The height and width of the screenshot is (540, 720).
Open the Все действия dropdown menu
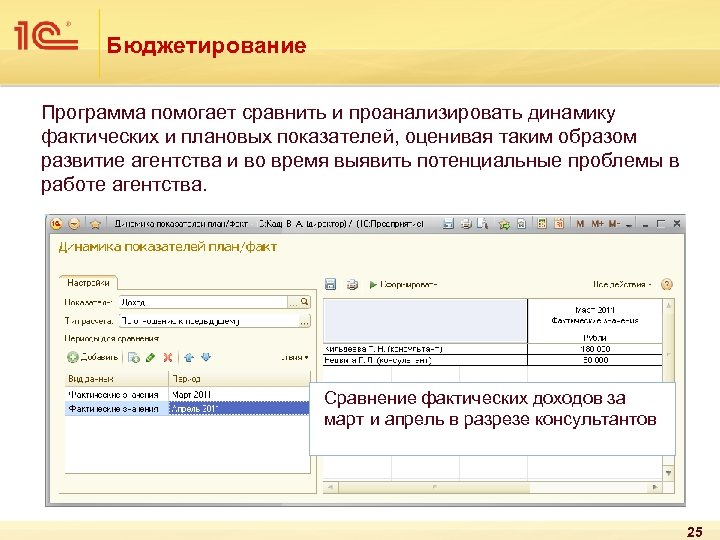(x=622, y=285)
